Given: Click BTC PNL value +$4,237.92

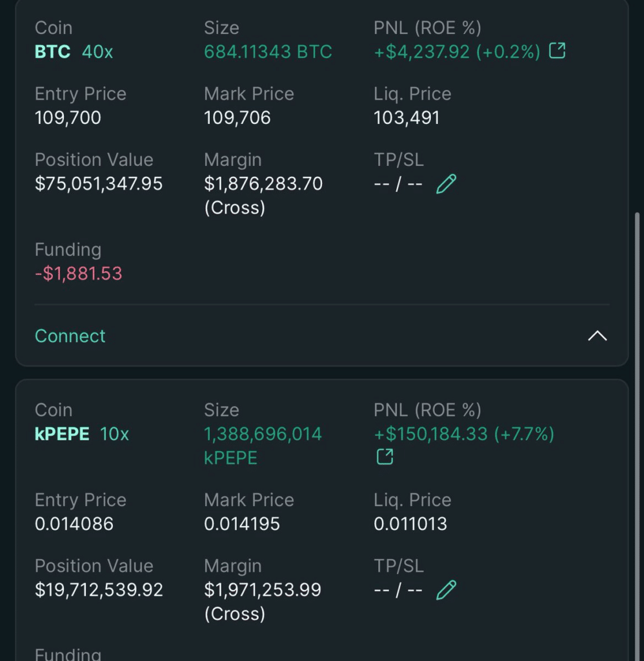Looking at the screenshot, I should pyautogui.click(x=421, y=52).
